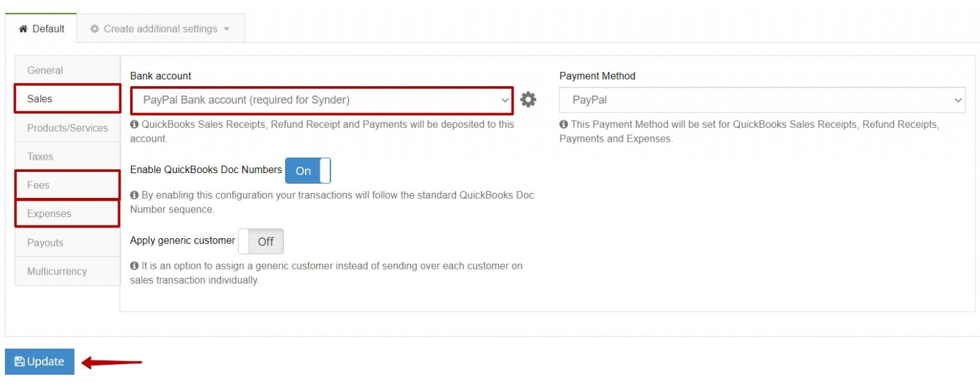980x389 pixels.
Task: Click the save icon inside the Update button
Action: pos(20,361)
